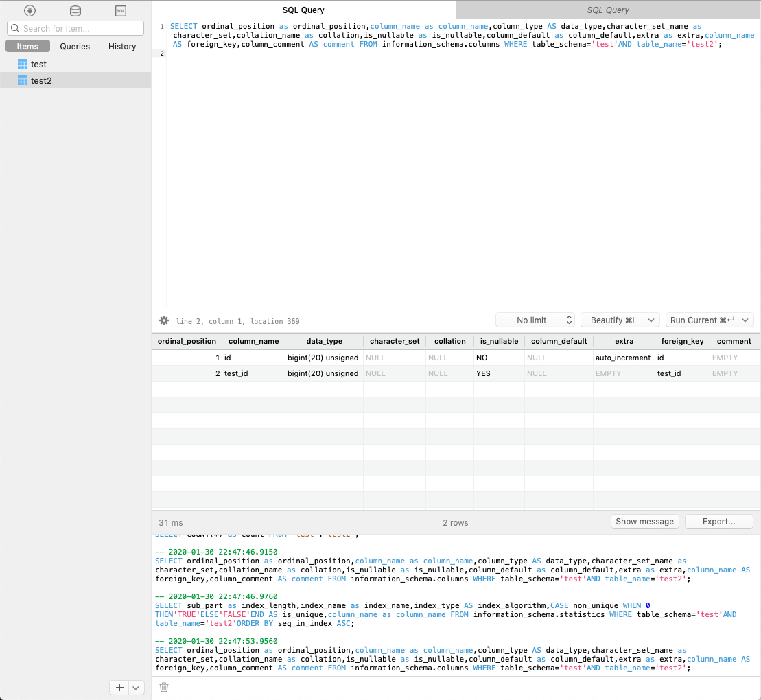Viewport: 761px width, 700px height.
Task: Switch to the History segment
Action: tap(121, 46)
